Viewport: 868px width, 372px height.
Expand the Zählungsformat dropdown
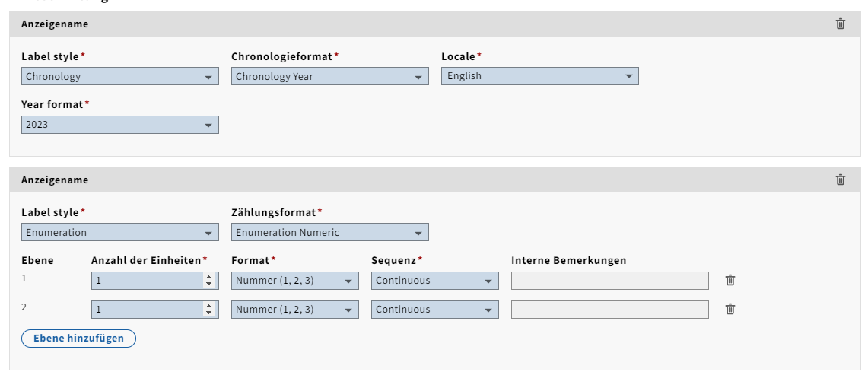330,232
